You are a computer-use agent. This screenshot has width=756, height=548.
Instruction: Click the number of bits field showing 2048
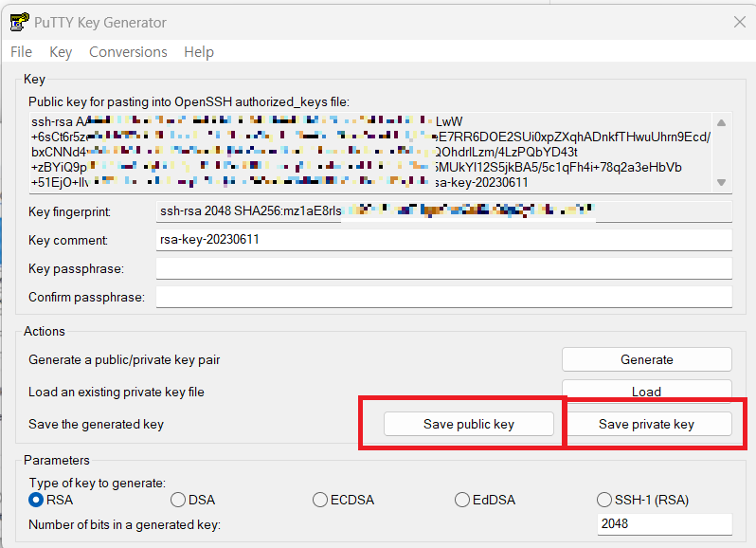(x=665, y=524)
